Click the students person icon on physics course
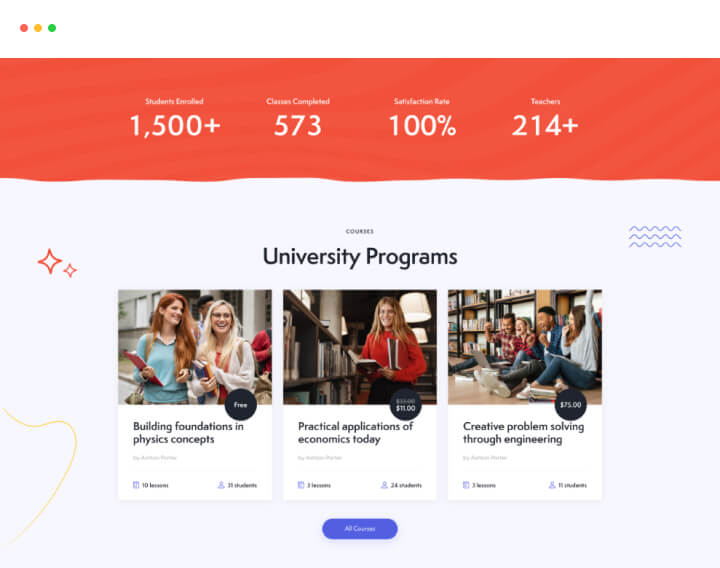The width and height of the screenshot is (720, 568). click(221, 485)
